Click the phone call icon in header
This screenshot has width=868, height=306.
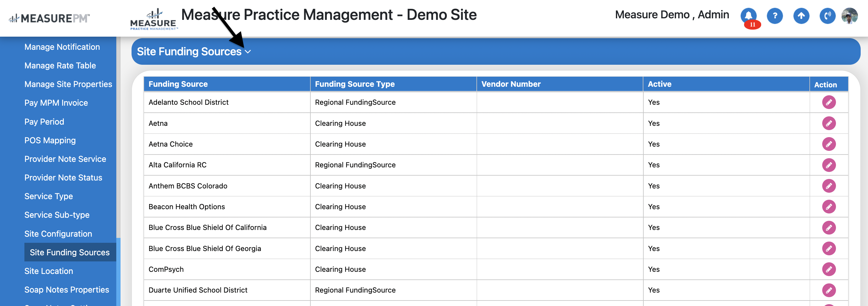[827, 16]
